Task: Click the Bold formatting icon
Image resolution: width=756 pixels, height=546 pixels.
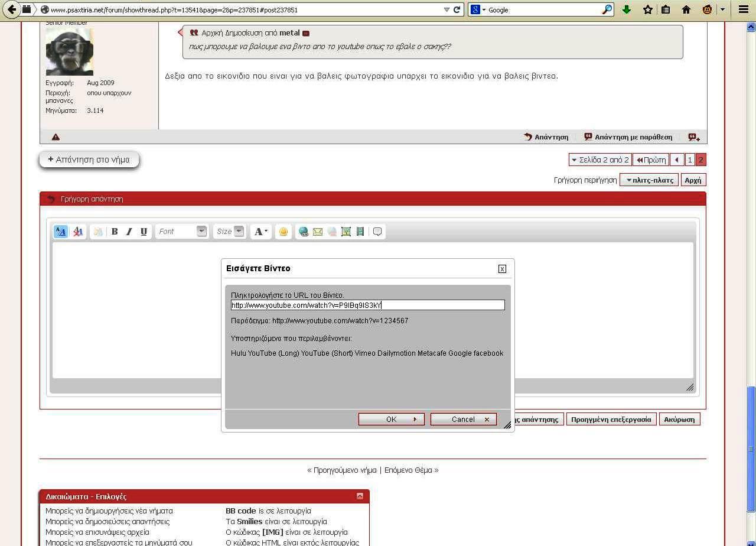Action: click(115, 232)
